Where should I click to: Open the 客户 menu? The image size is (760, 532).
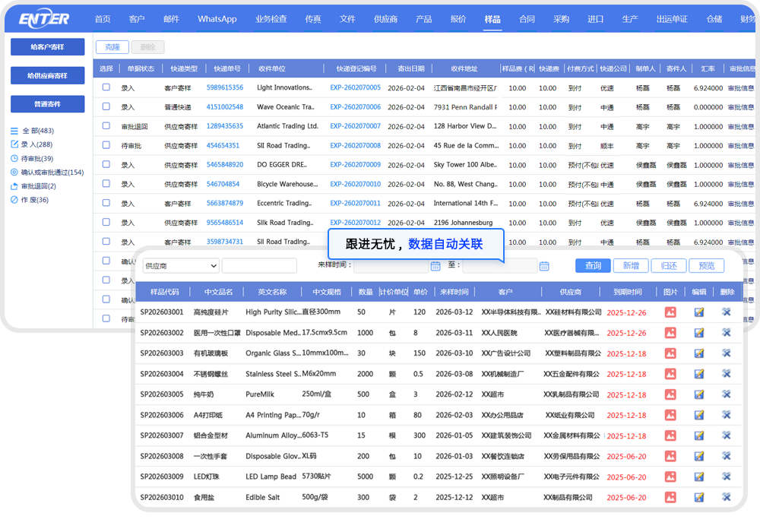pyautogui.click(x=137, y=19)
